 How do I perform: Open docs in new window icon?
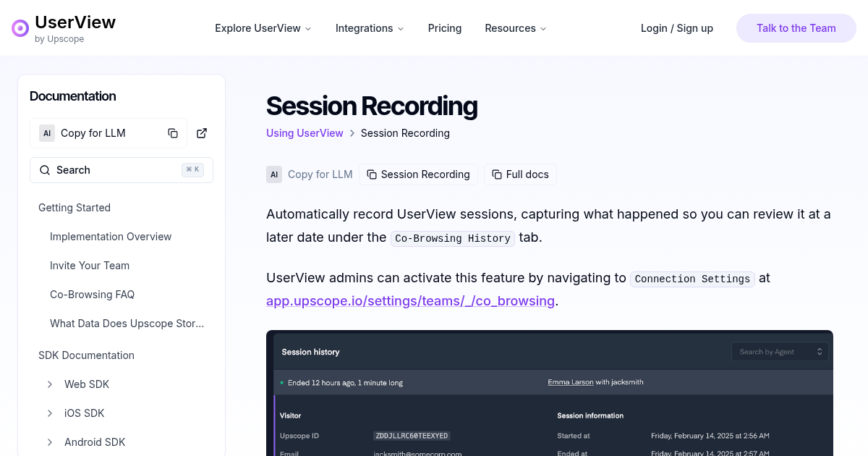(203, 133)
